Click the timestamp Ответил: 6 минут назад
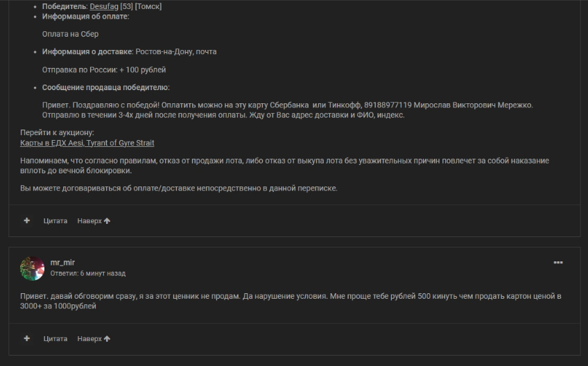588x366 pixels. (88, 273)
